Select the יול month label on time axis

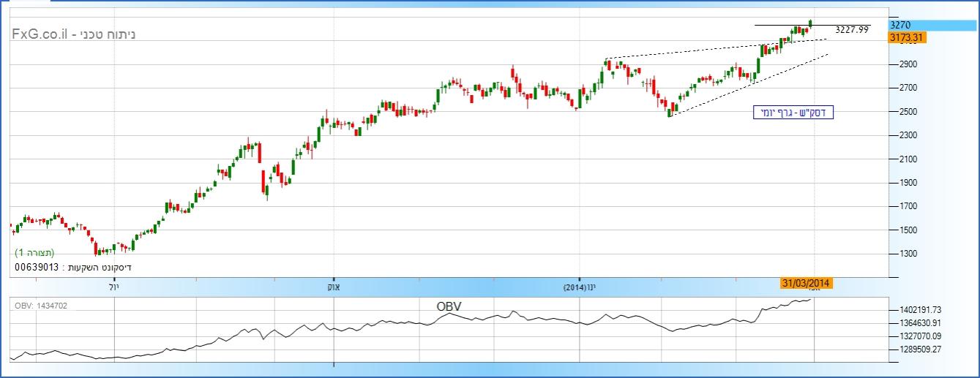(113, 288)
